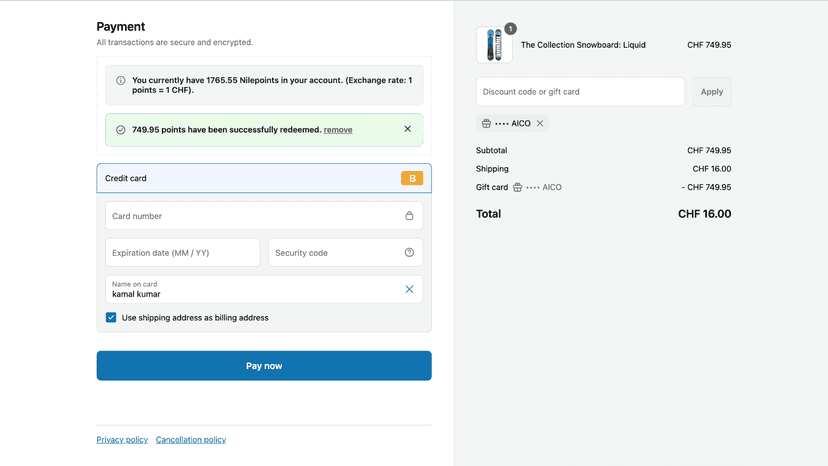Click the Name on card field
The image size is (828, 466).
click(264, 289)
